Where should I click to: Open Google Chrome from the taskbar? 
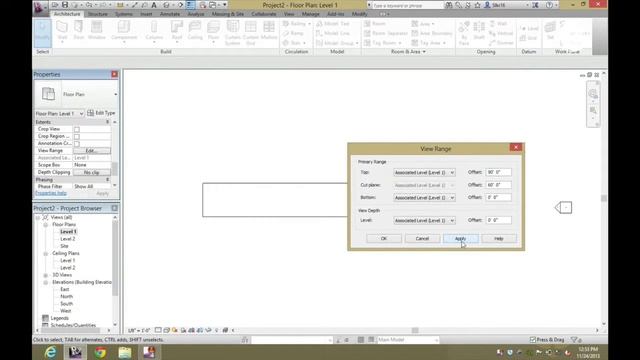[100, 352]
